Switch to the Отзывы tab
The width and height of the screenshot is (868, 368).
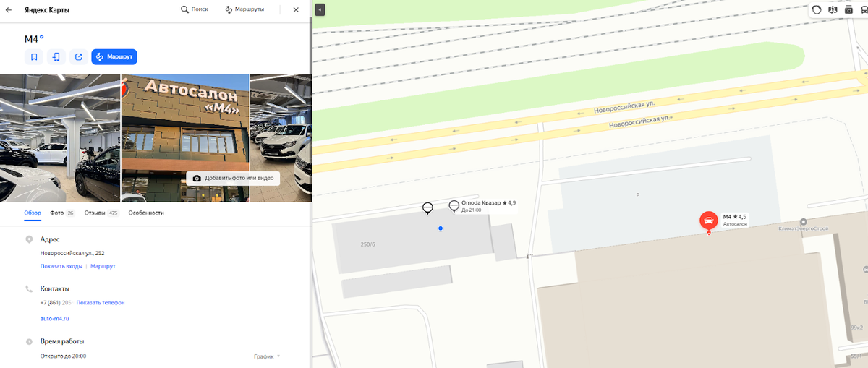point(102,213)
